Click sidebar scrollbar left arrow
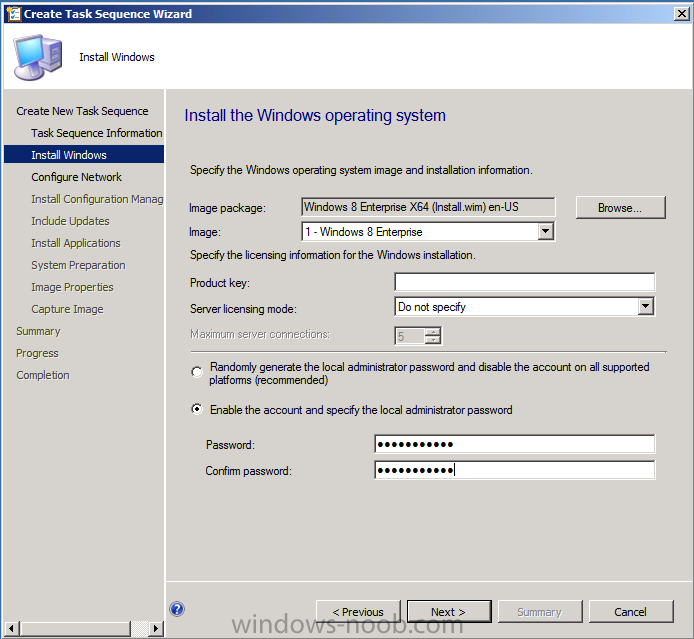Image resolution: width=694 pixels, height=639 pixels. (12, 628)
